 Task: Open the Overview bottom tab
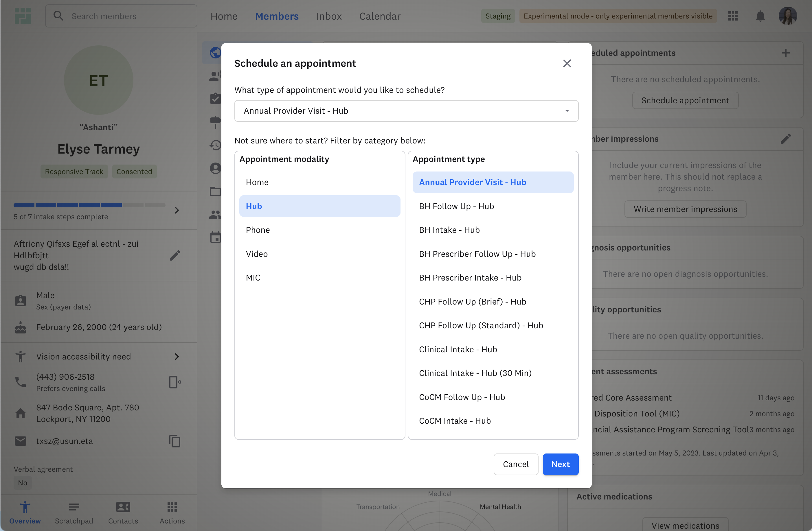click(x=25, y=512)
